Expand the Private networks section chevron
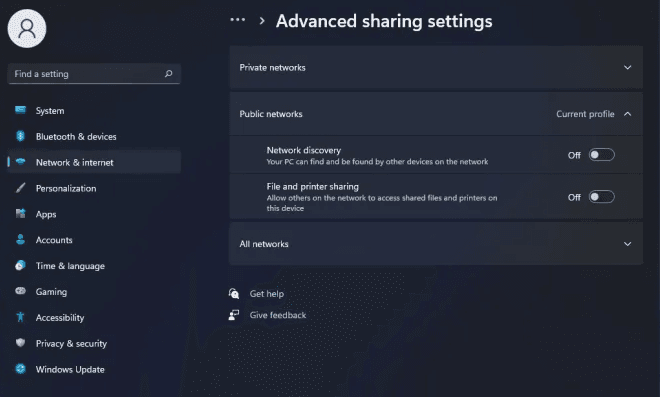 (x=627, y=67)
